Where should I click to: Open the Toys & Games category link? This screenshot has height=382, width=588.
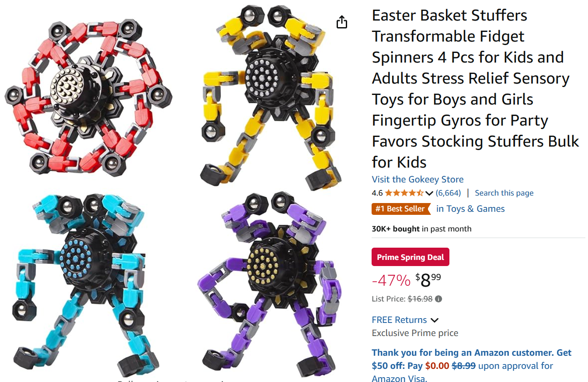(x=470, y=209)
